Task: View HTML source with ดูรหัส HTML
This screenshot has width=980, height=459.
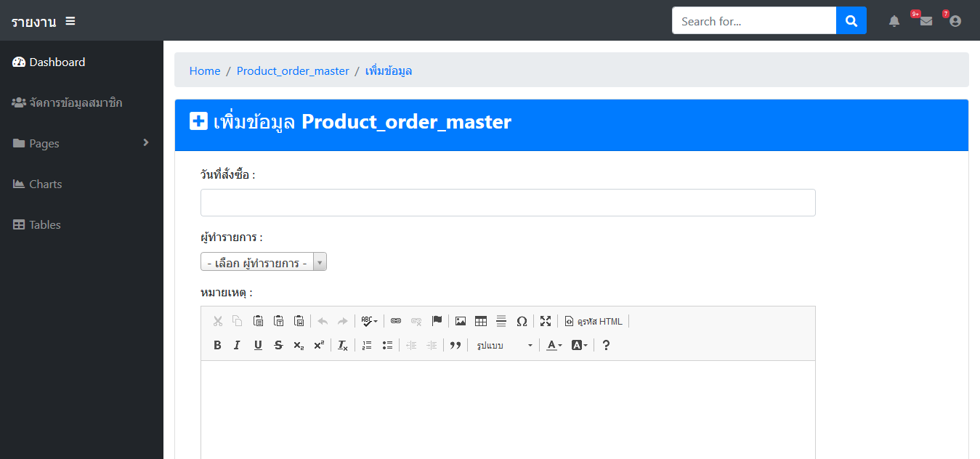Action: coord(594,320)
